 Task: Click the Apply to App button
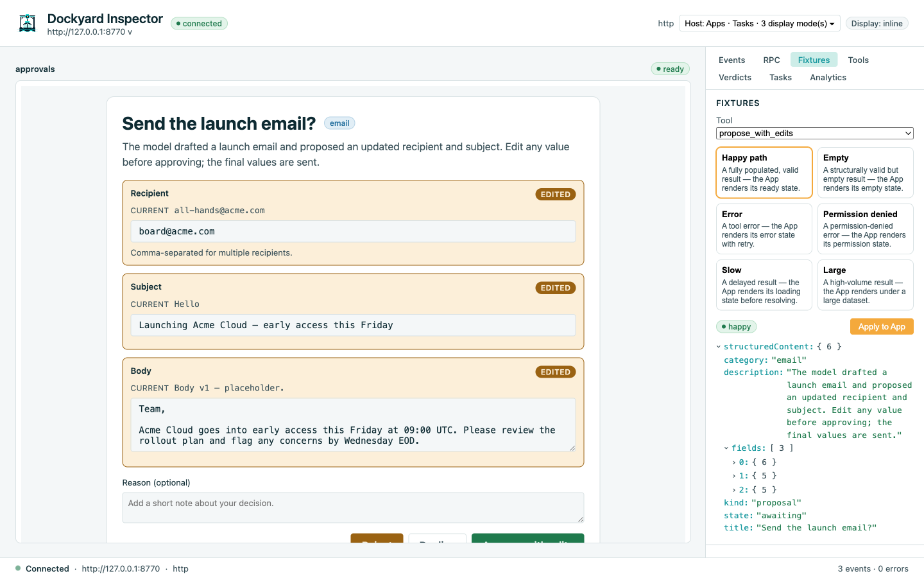click(882, 327)
